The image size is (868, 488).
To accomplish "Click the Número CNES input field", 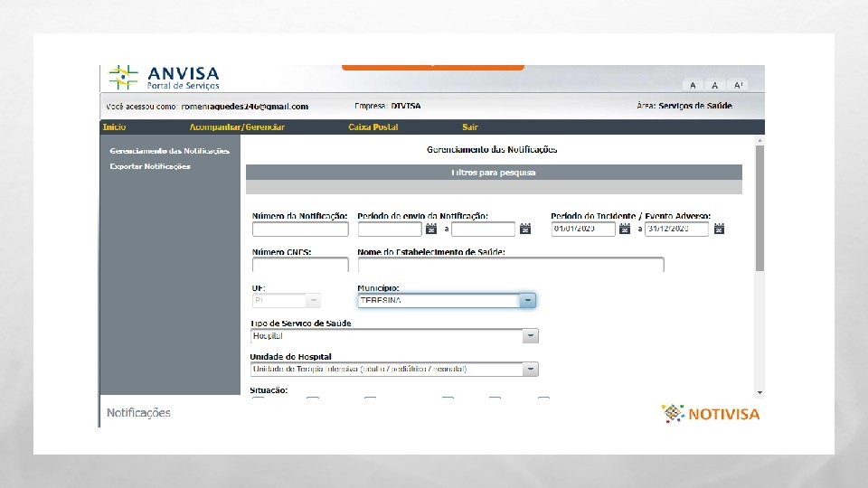I will coord(300,265).
